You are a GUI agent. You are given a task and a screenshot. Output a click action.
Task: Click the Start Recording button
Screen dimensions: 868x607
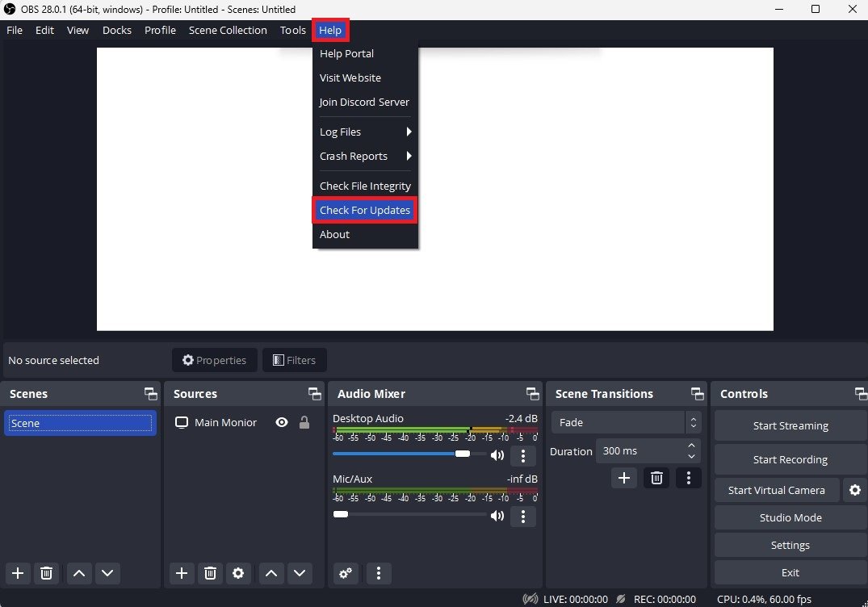point(790,459)
